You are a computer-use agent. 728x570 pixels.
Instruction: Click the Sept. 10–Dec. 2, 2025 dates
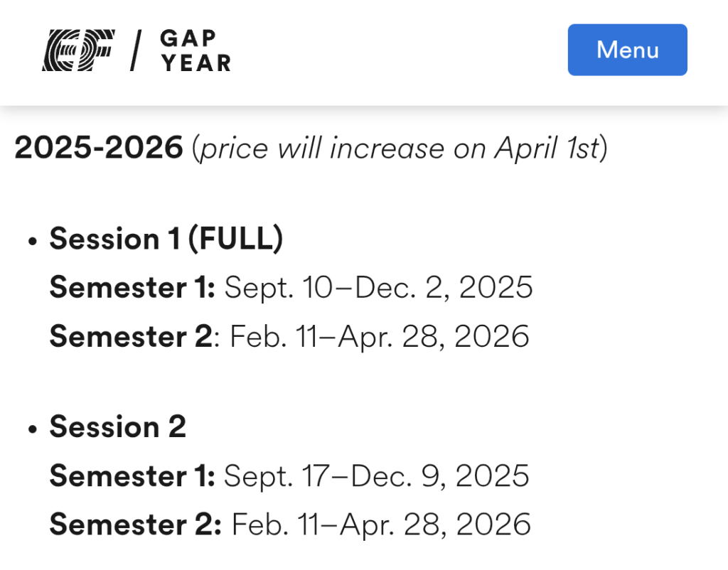[378, 287]
